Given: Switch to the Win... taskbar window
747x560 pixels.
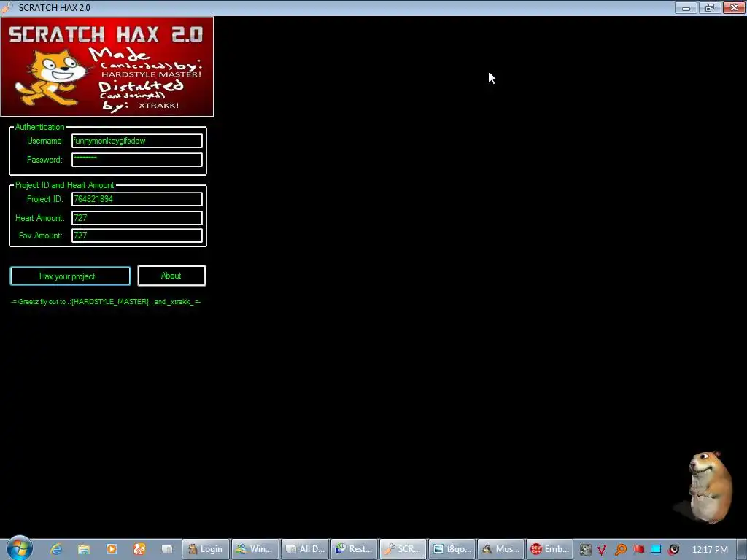Looking at the screenshot, I should point(255,549).
